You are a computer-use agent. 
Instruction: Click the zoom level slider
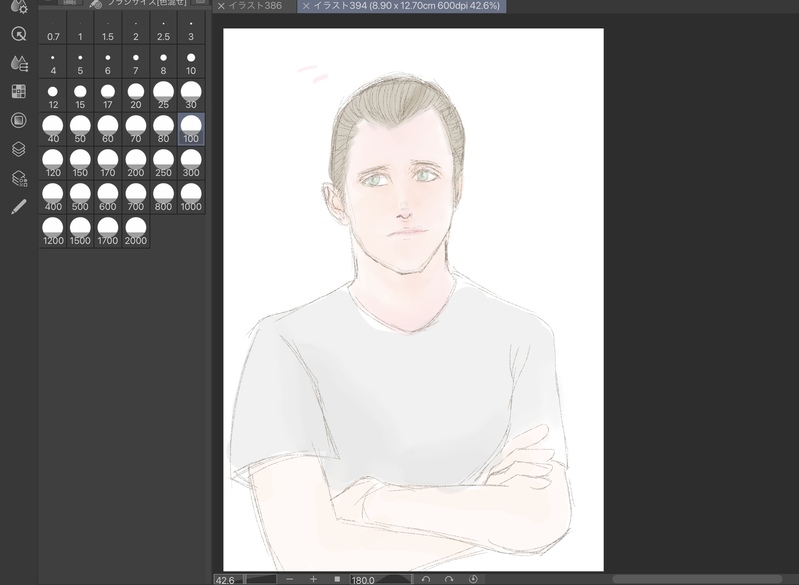261,579
